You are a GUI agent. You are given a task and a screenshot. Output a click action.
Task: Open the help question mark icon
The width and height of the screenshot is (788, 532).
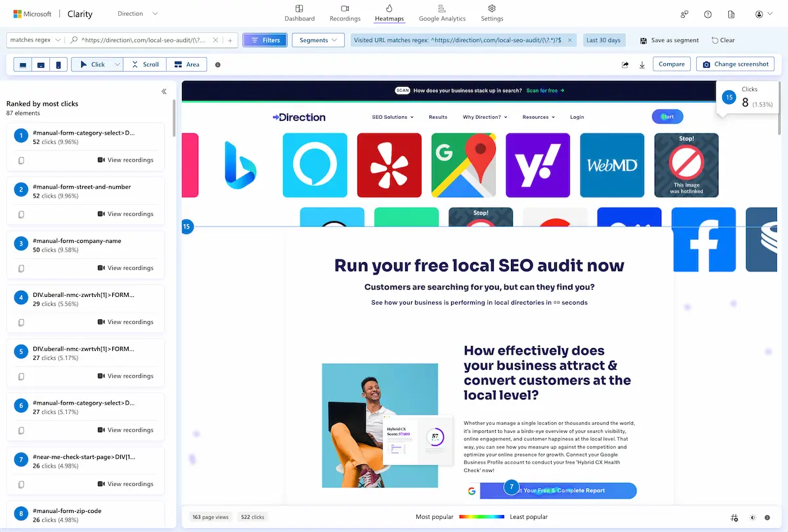coord(708,14)
